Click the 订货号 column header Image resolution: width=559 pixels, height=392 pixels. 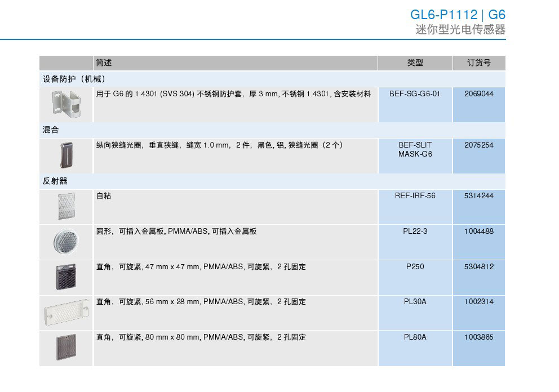479,63
